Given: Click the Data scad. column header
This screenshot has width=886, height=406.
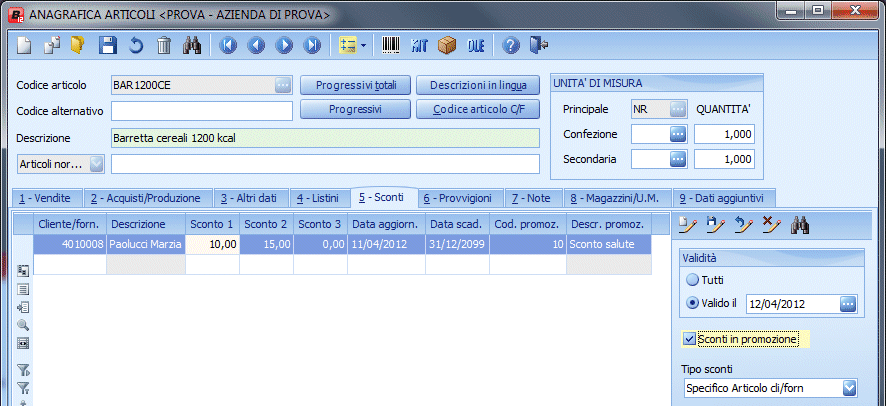Looking at the screenshot, I should (x=458, y=224).
